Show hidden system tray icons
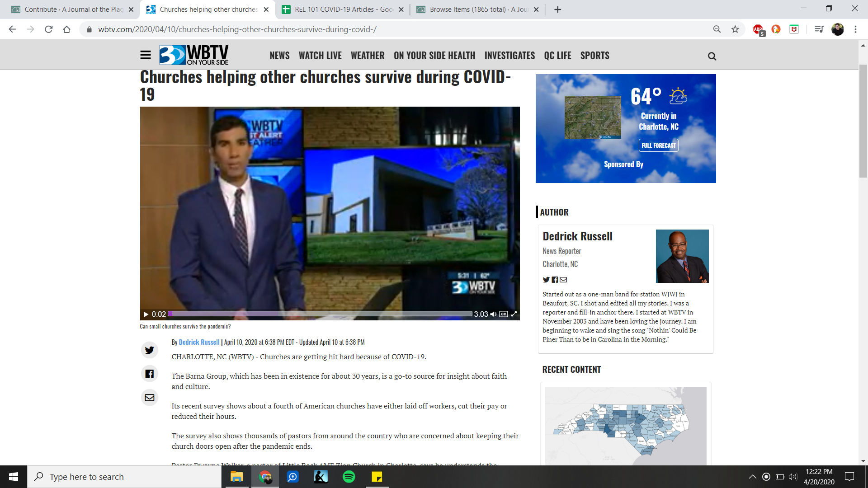The height and width of the screenshot is (488, 868). (752, 477)
